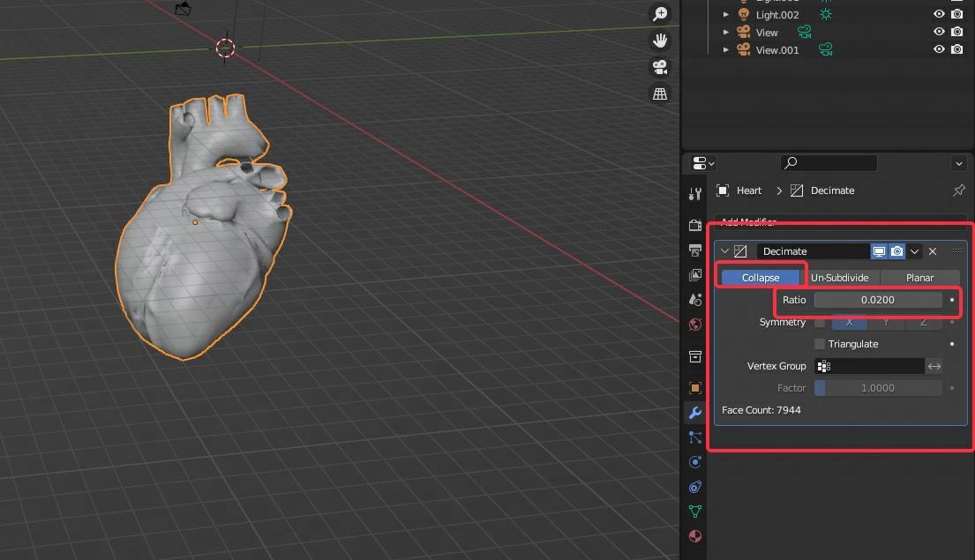Viewport: 975px width, 560px height.
Task: Select the Un-Subdivide decimate mode
Action: pyautogui.click(x=839, y=278)
